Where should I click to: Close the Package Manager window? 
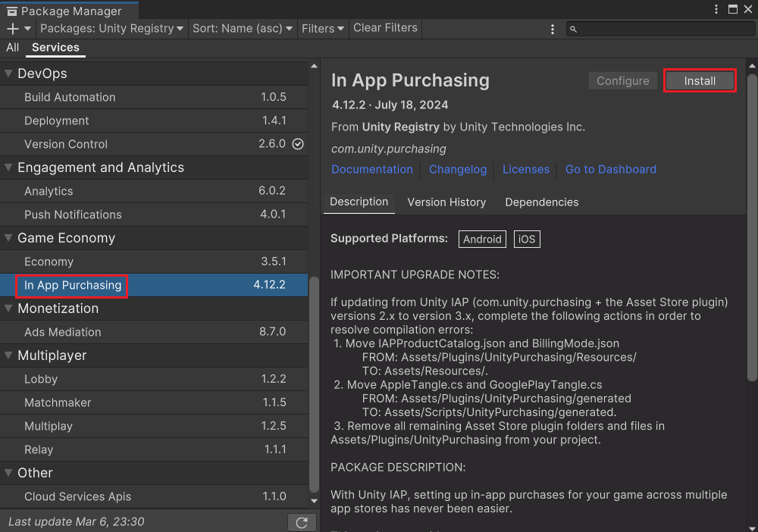coord(748,9)
